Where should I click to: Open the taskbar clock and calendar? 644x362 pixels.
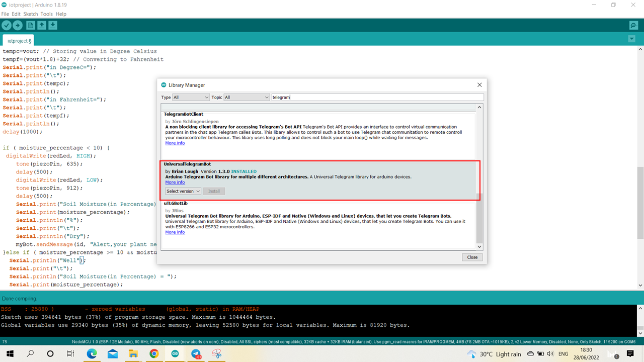(x=586, y=354)
